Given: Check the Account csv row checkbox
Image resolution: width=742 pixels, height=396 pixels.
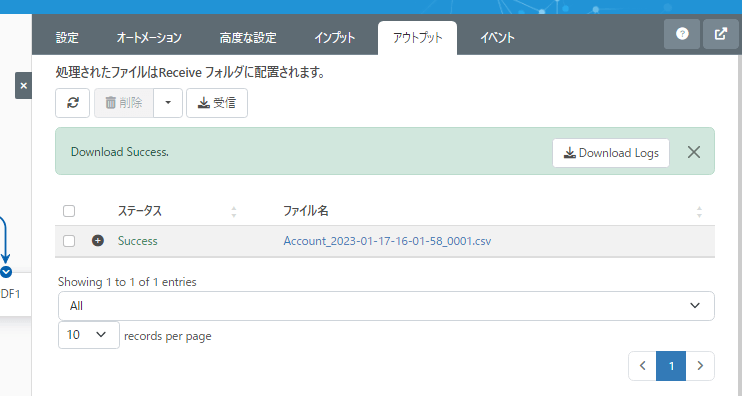Looking at the screenshot, I should (x=69, y=241).
